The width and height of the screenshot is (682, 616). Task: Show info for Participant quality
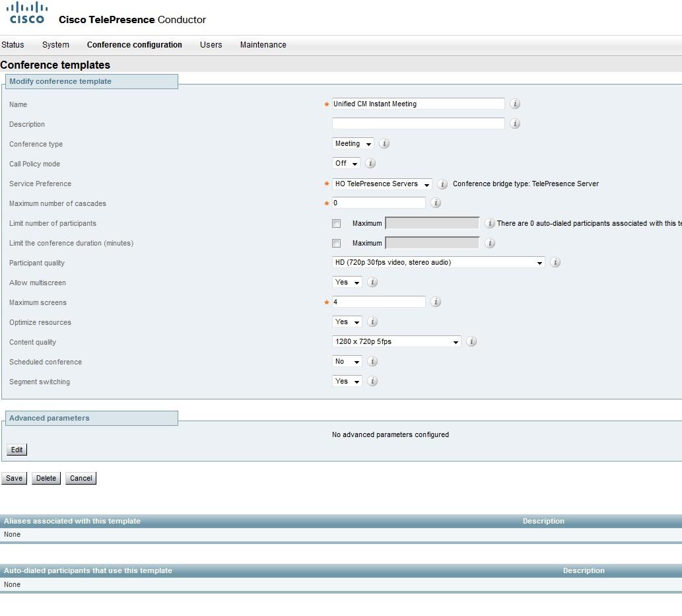coord(555,262)
